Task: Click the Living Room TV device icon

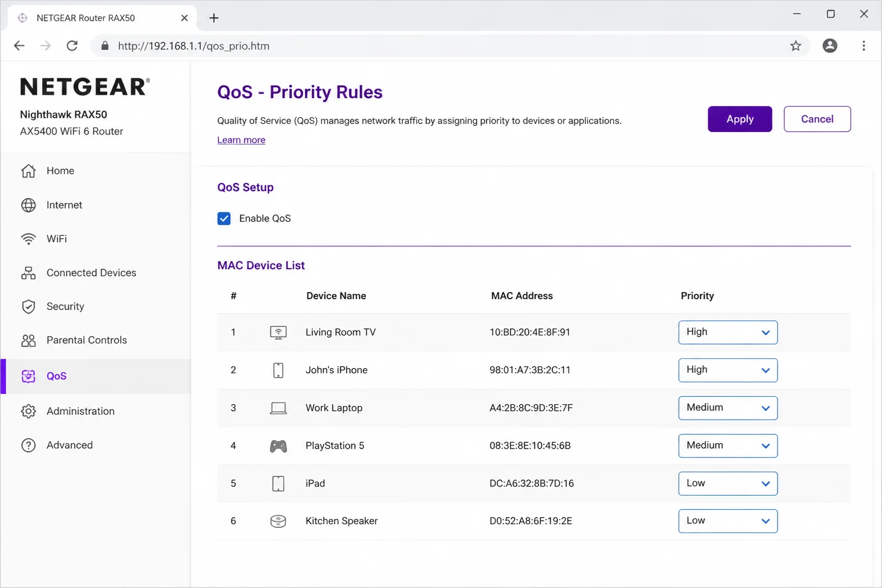Action: [x=278, y=332]
